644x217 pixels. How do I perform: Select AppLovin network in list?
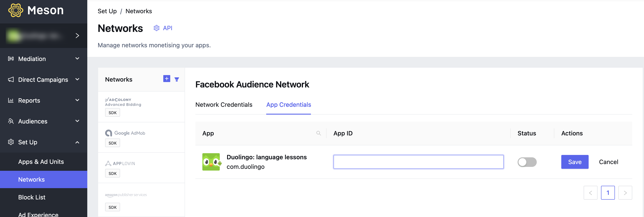tap(141, 168)
